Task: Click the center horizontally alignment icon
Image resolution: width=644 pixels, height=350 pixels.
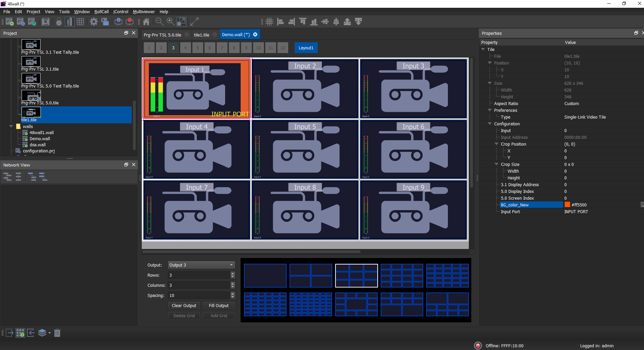Action: [336, 22]
